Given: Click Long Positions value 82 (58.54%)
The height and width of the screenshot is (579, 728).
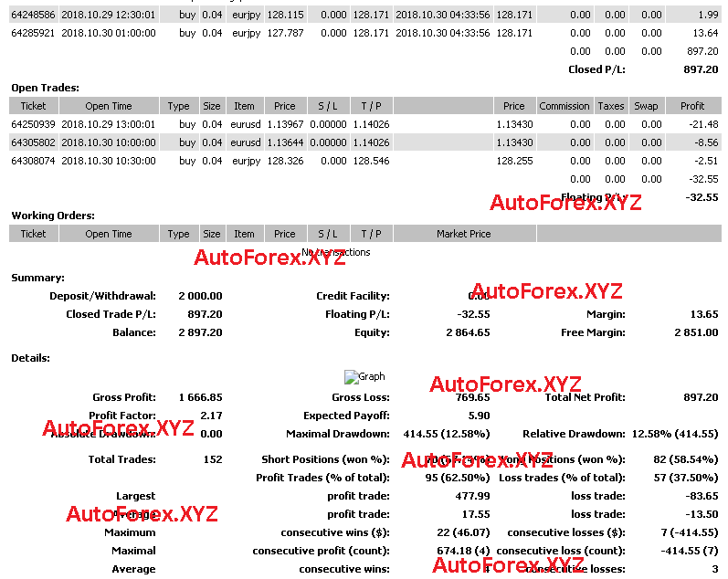Looking at the screenshot, I should (686, 459).
